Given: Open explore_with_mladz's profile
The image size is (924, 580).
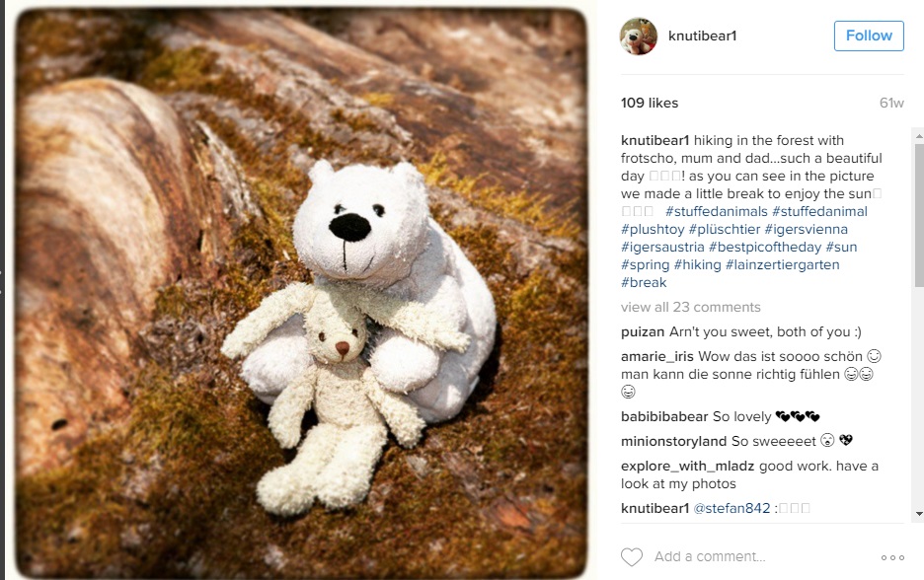Looking at the screenshot, I should pos(687,467).
